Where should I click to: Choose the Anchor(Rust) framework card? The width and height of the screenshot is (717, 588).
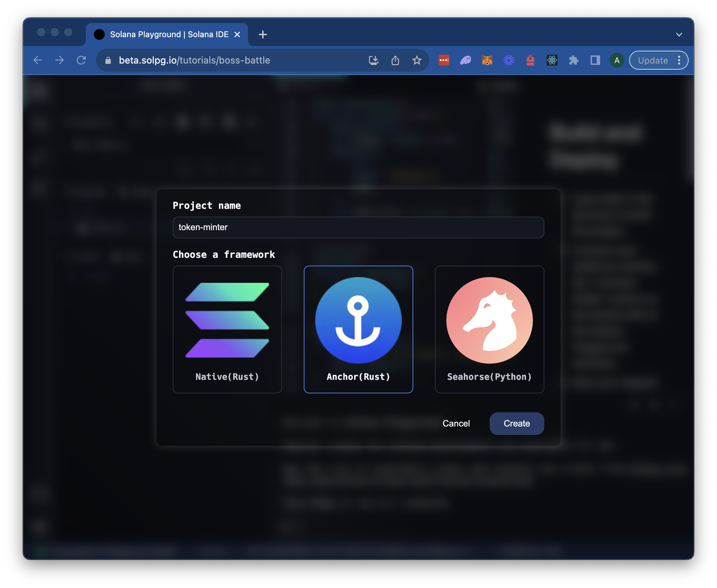[x=358, y=329]
